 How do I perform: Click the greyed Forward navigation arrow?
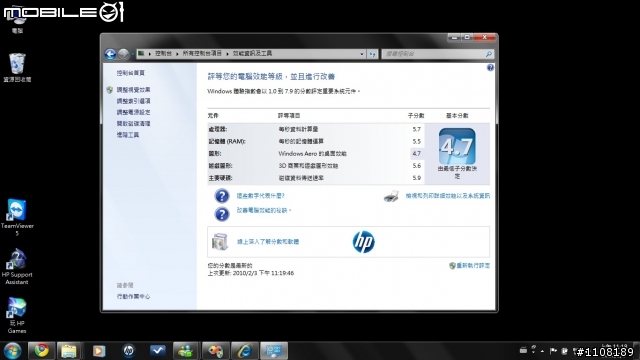[123, 54]
